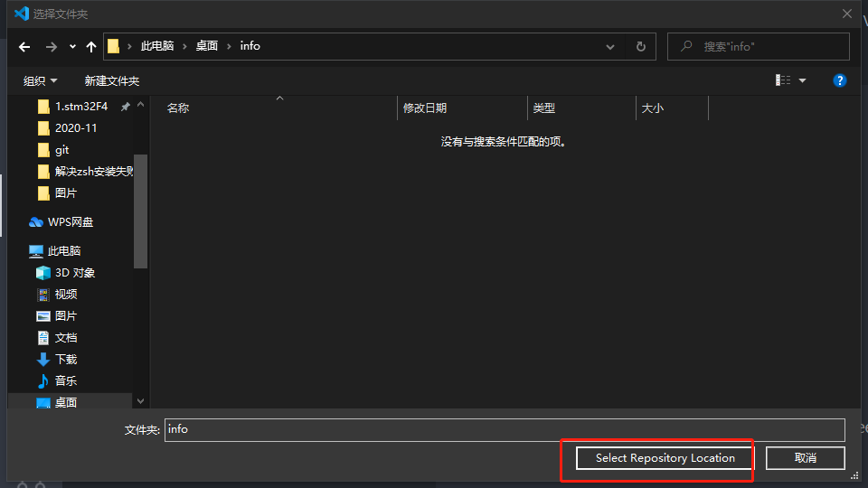The width and height of the screenshot is (868, 488).
Task: Open the 文档 folder
Action: [57, 337]
